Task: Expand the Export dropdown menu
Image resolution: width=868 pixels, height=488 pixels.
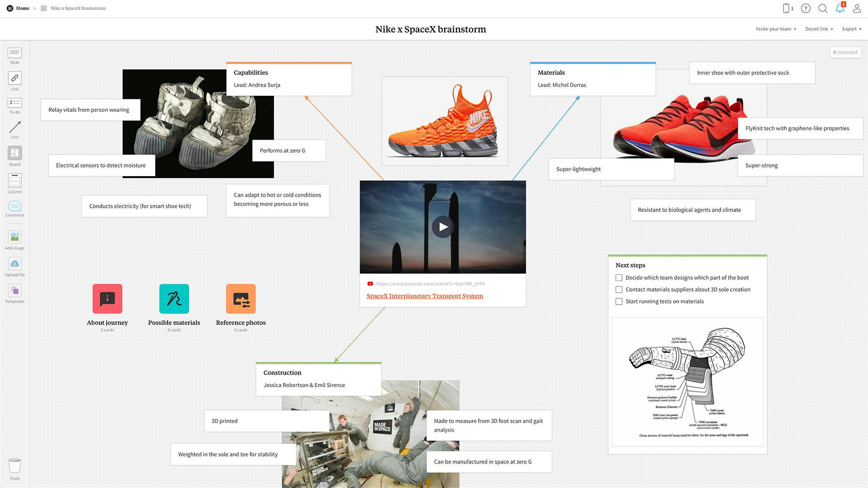Action: click(851, 29)
